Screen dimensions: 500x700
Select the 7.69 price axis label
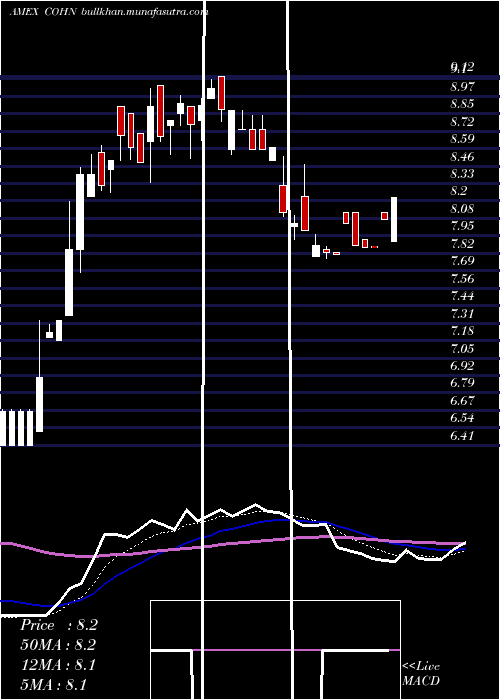click(x=462, y=261)
